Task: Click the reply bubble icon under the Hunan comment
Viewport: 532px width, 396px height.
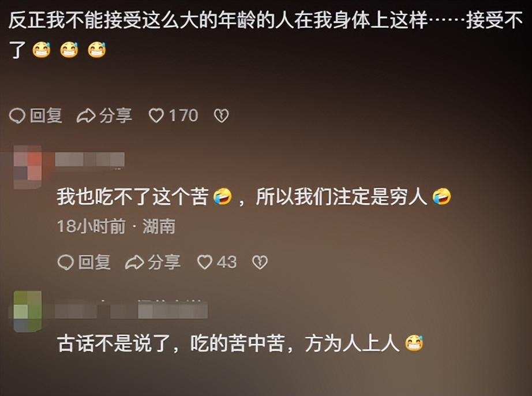Action: [65, 262]
